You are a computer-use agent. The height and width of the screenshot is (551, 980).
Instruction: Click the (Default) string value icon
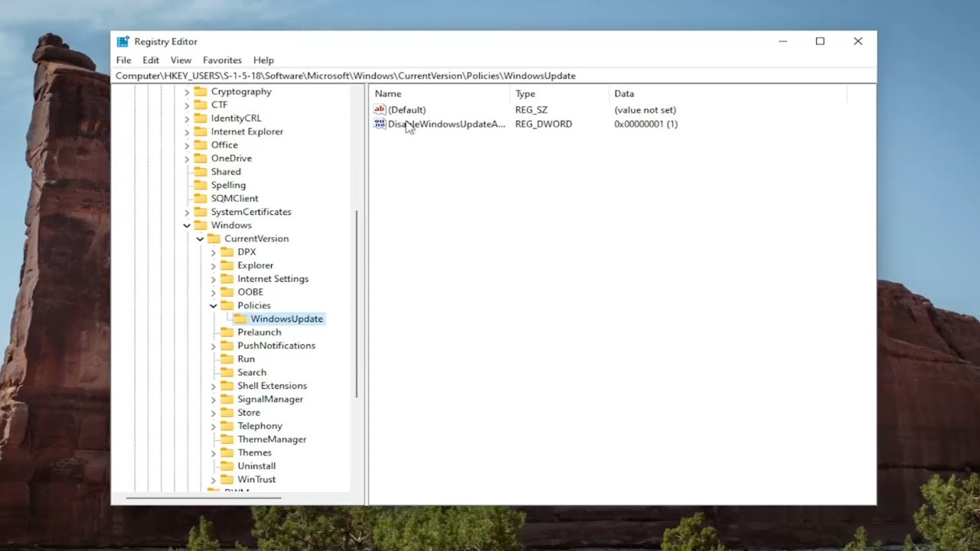[x=380, y=109]
